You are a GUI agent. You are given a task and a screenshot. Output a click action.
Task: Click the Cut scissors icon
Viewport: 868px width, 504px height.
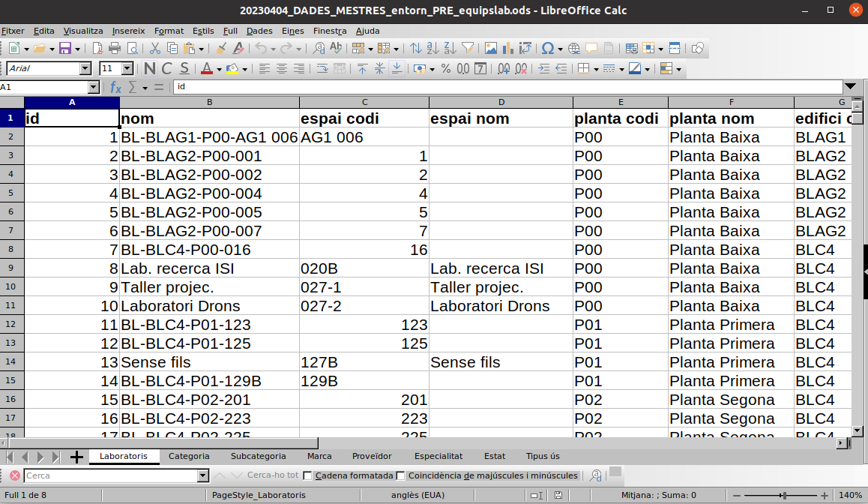point(155,49)
